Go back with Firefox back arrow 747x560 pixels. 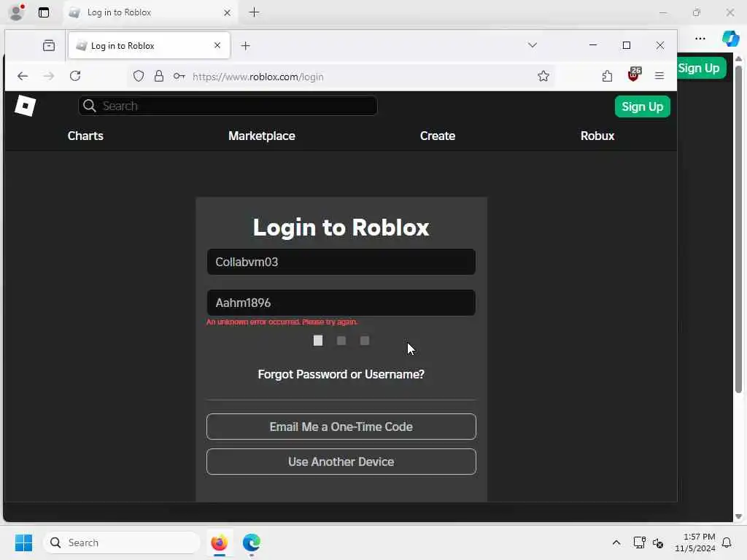(23, 76)
